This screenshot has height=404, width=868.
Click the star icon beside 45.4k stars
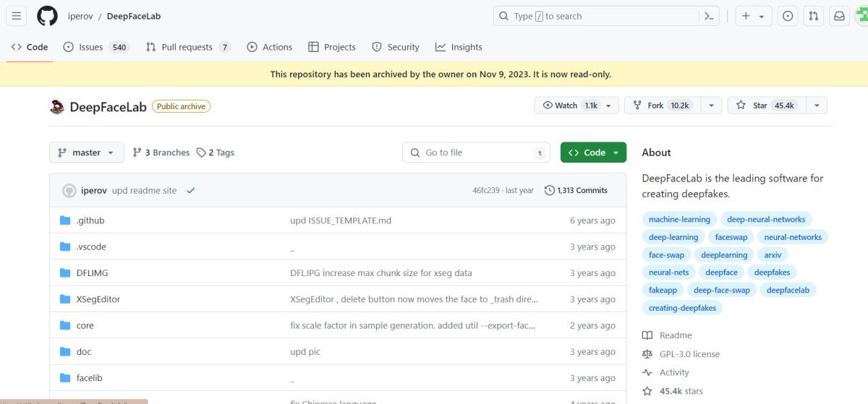pyautogui.click(x=647, y=391)
